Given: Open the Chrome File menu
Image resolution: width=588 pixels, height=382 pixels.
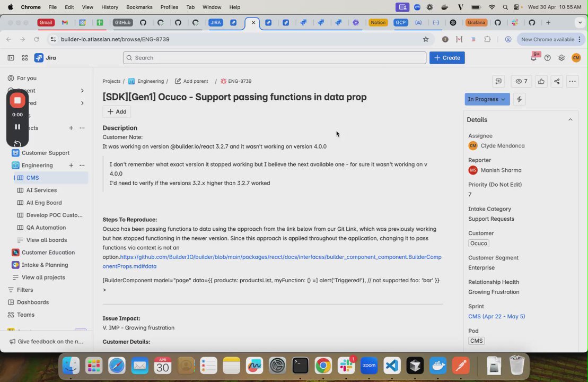Looking at the screenshot, I should 52,7.
